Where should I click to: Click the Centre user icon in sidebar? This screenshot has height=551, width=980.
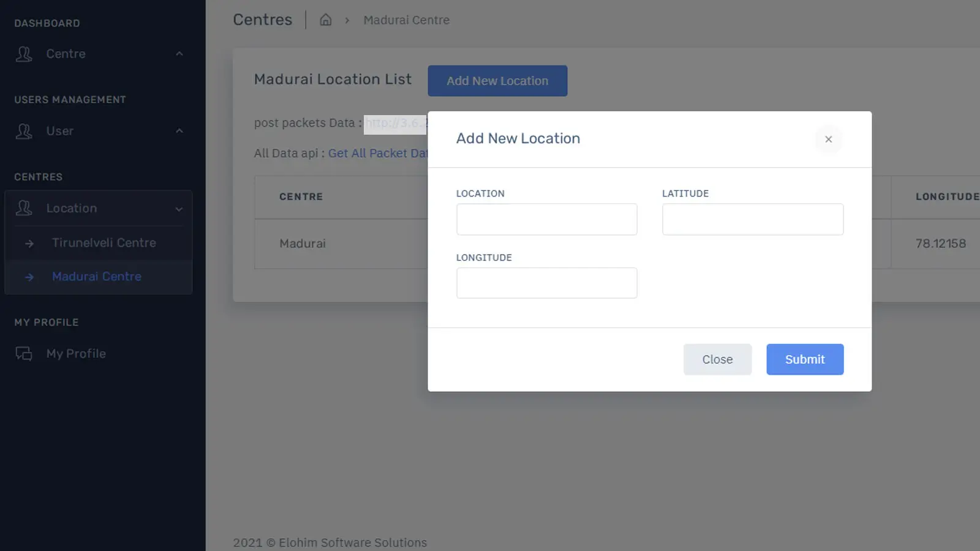click(x=24, y=54)
